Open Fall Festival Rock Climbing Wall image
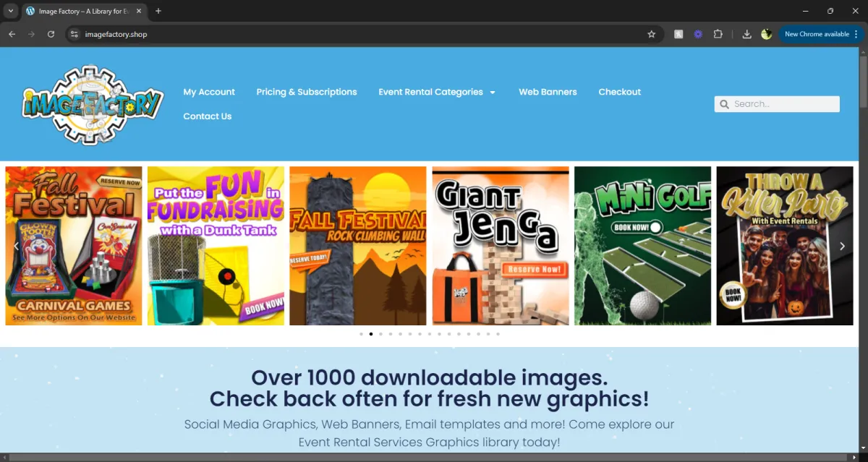 pos(358,246)
